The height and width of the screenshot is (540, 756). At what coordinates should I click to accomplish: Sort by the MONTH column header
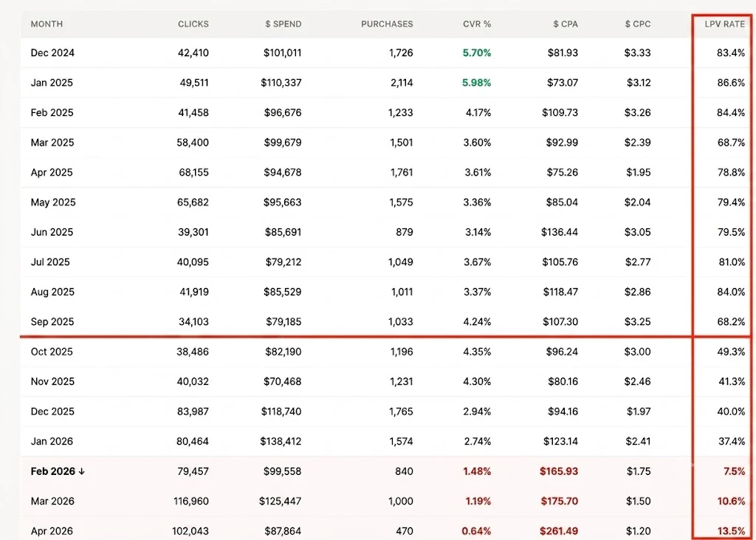pos(47,24)
